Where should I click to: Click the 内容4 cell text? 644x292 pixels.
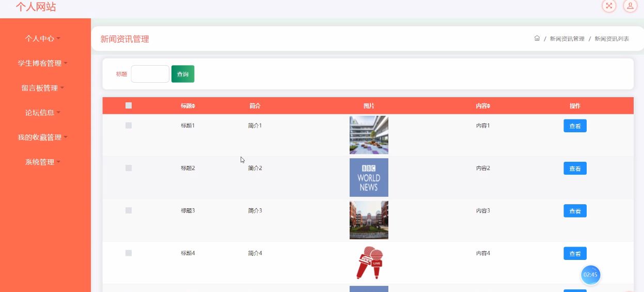tap(483, 253)
